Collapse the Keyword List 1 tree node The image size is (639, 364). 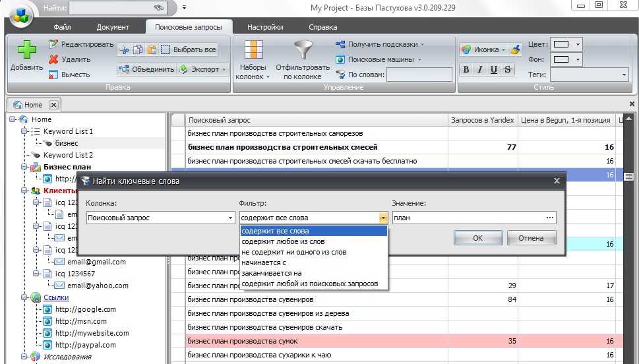click(x=24, y=131)
